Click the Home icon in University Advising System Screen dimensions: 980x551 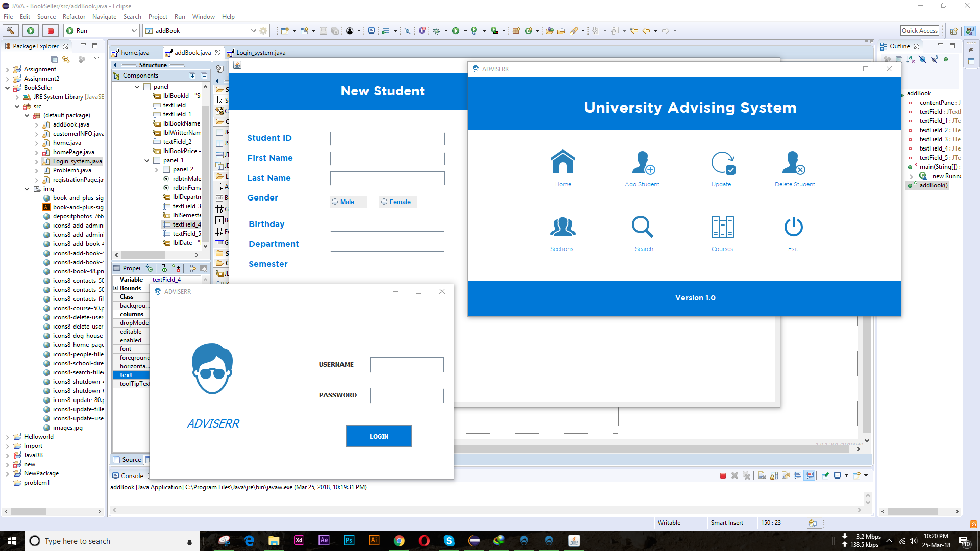coord(563,163)
